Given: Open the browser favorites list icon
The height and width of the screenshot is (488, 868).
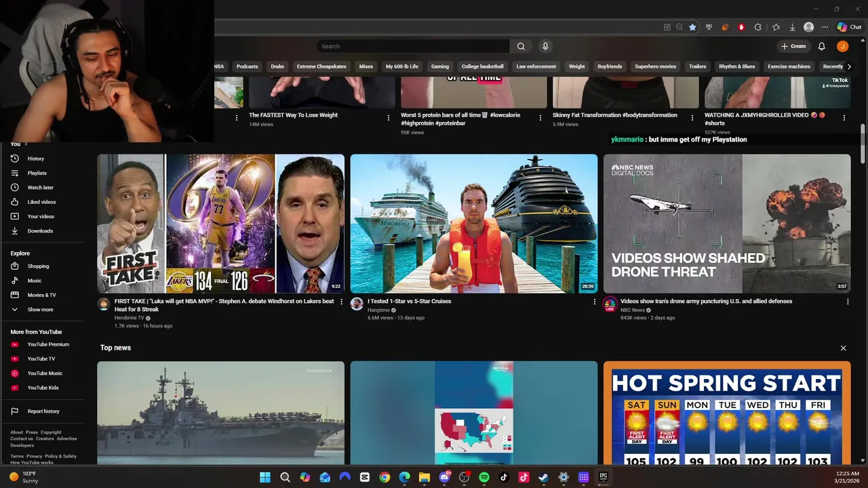Looking at the screenshot, I should (x=776, y=27).
